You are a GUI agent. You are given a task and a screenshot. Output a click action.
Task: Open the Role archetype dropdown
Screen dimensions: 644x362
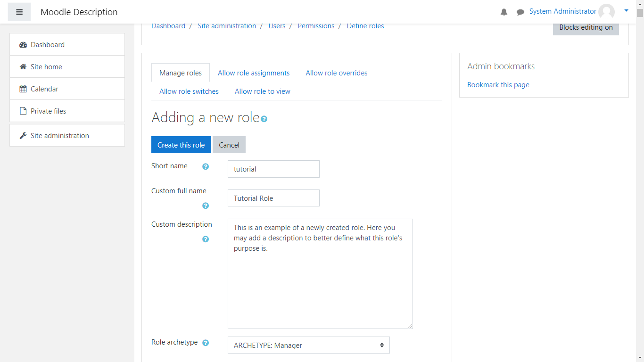(308, 345)
